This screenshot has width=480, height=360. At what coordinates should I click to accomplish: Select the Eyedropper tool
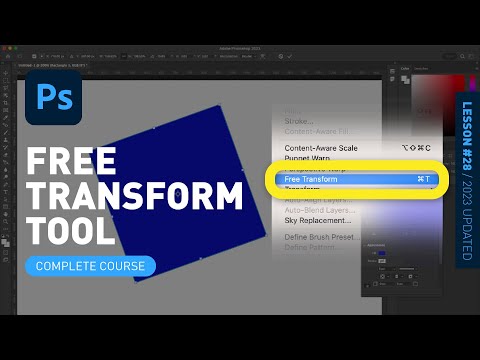pyautogui.click(x=6, y=118)
